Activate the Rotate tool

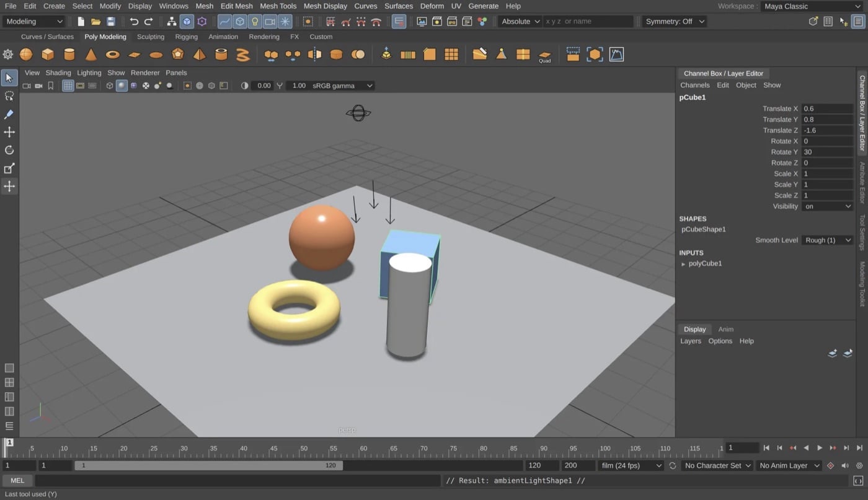tap(9, 150)
